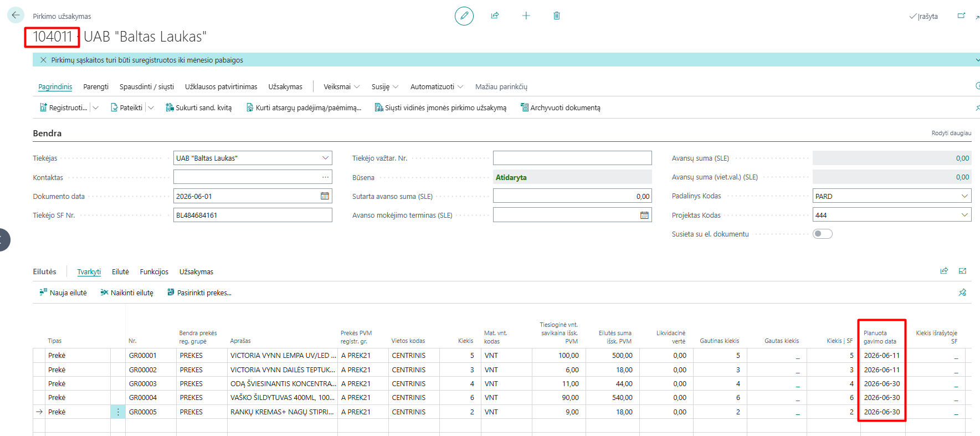980x436 pixels.
Task: Click the back arrow icon
Action: point(16,16)
